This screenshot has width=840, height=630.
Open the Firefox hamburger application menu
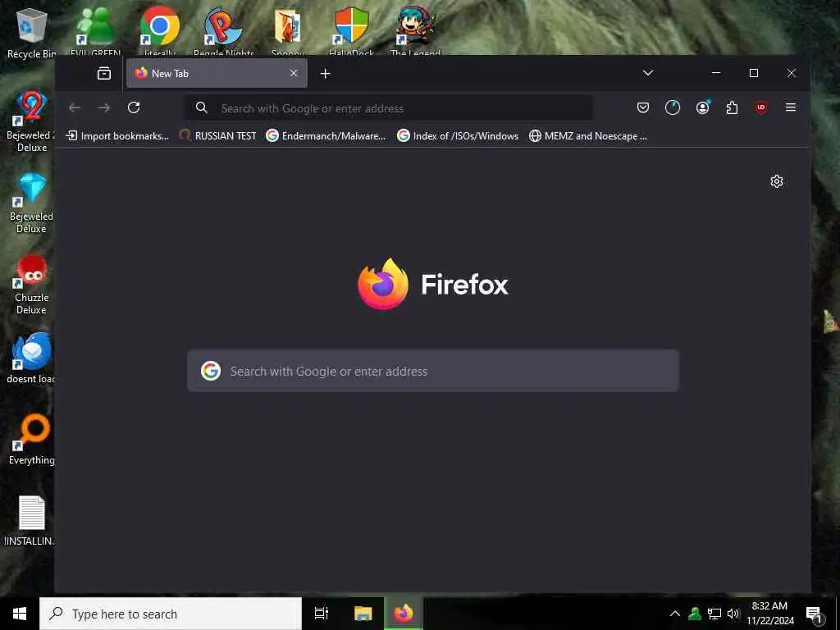click(790, 107)
